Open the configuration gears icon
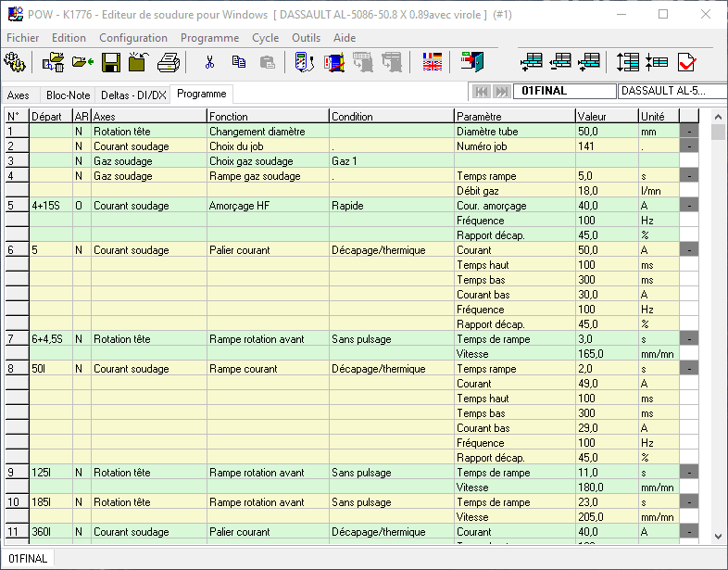 [15, 62]
